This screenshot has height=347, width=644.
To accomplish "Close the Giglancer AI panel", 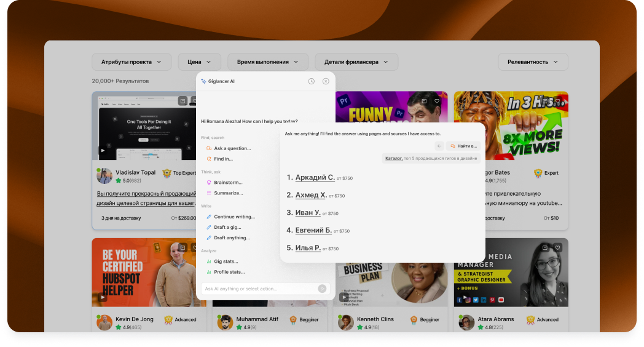I will click(x=326, y=81).
